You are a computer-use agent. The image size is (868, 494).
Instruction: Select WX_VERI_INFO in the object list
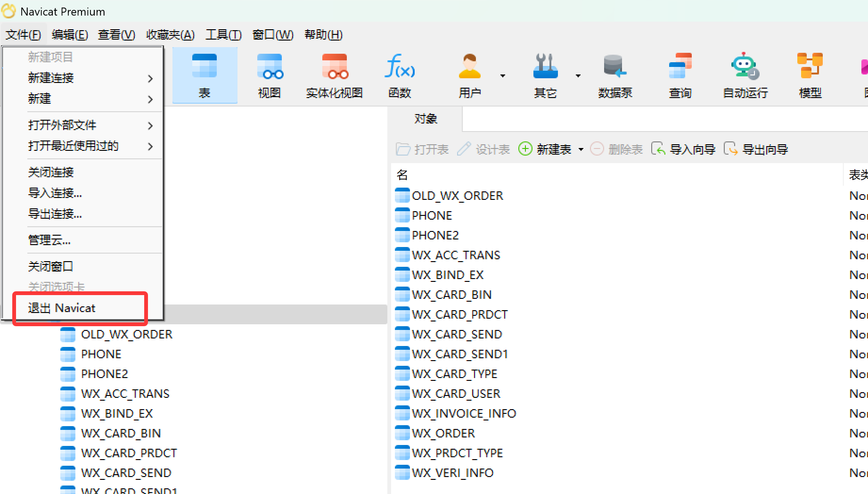[x=444, y=473]
